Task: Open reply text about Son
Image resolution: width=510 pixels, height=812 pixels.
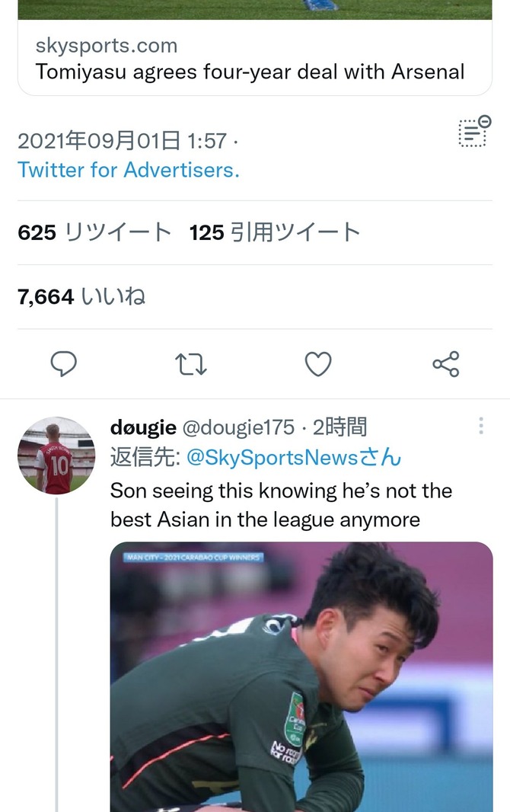Action: point(282,505)
